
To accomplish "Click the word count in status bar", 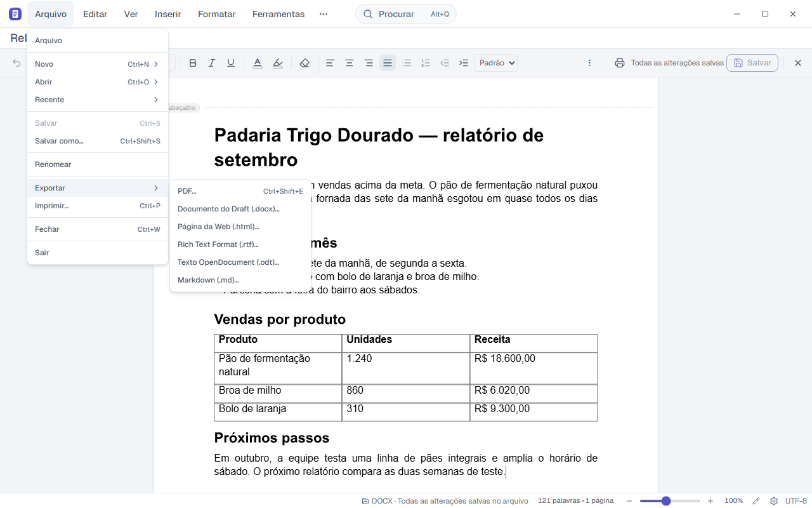I will [x=576, y=501].
